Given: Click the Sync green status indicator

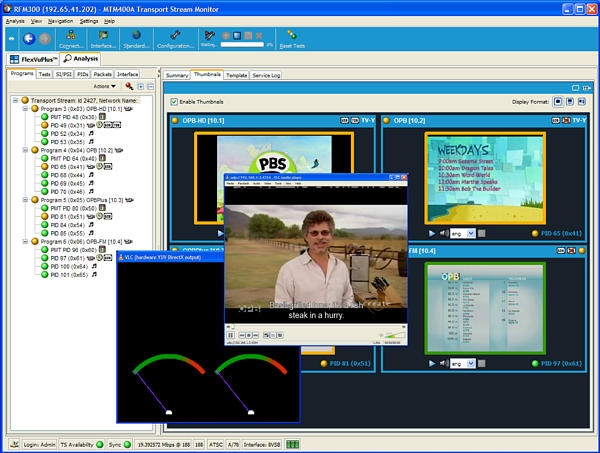Looking at the screenshot, I should pyautogui.click(x=127, y=445).
